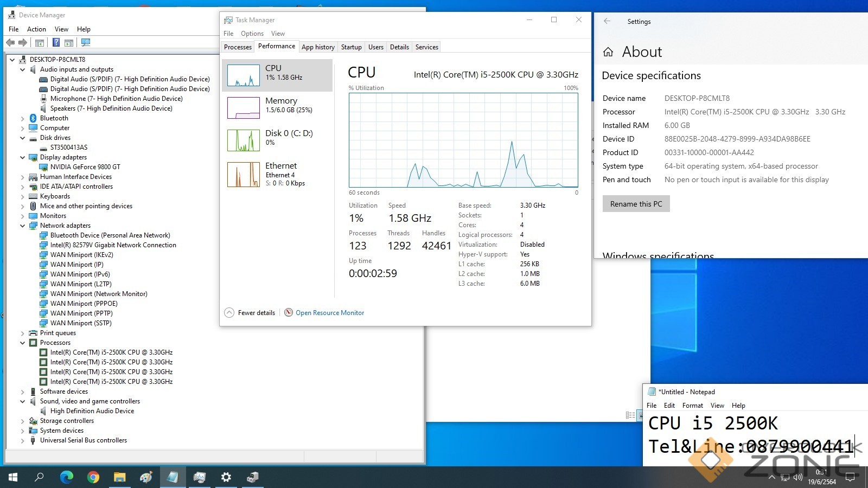Click Show/Hide Console Tree toolbar icon
Viewport: 868px width, 488px height.
[40, 43]
